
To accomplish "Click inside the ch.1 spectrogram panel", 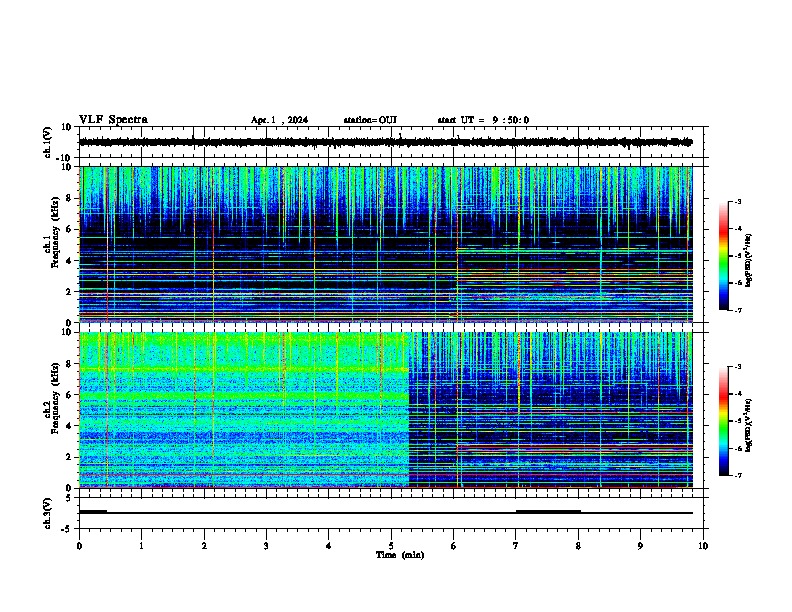I will [x=386, y=244].
